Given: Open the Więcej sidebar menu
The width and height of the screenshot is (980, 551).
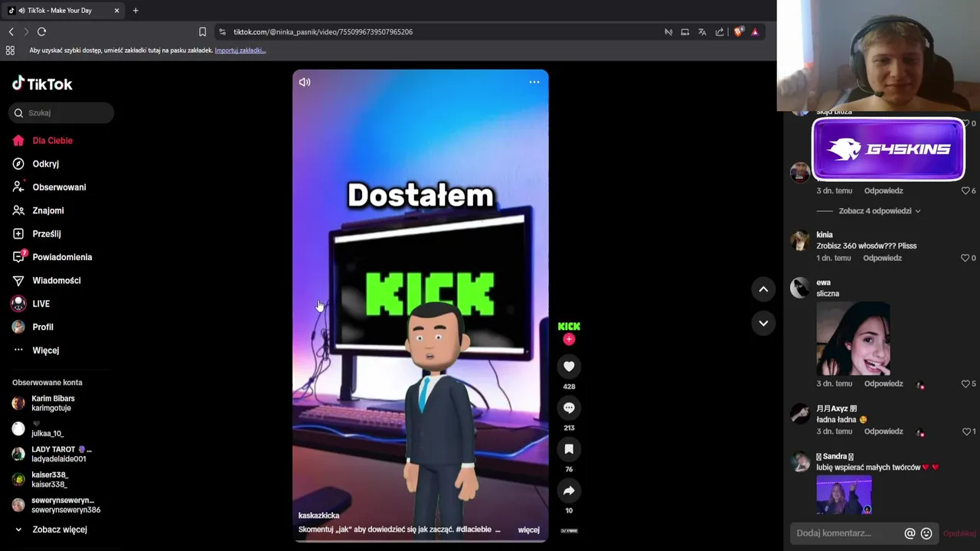Looking at the screenshot, I should (45, 350).
